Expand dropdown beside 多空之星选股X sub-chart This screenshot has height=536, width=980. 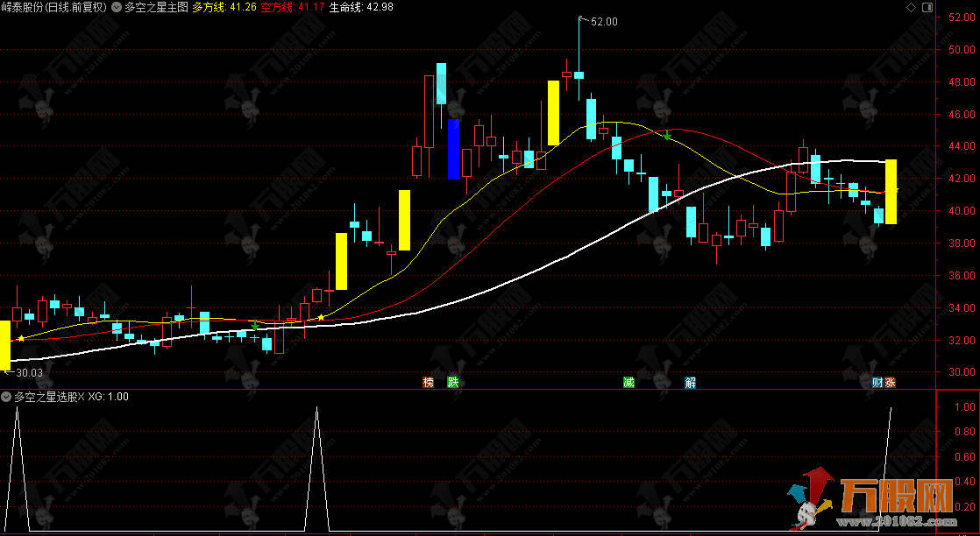(7, 397)
